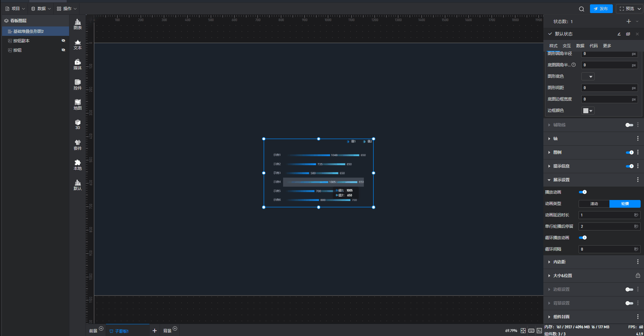Expand the 轴 section
This screenshot has height=336, width=644.
coord(549,139)
